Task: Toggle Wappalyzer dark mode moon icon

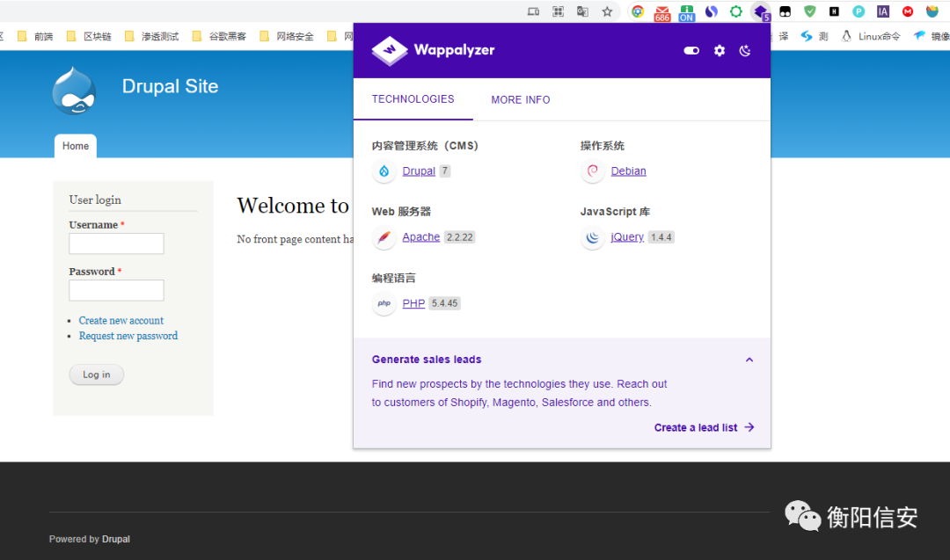Action: tap(745, 51)
